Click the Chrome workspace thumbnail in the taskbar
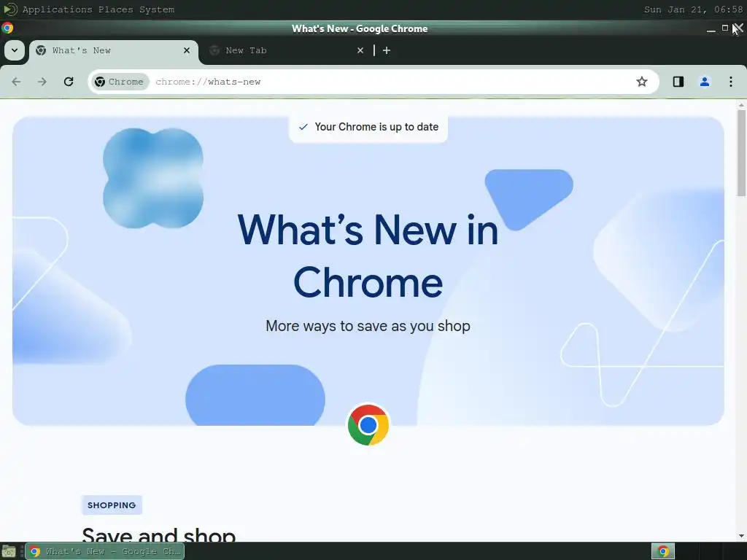The image size is (747, 560). coord(663,551)
